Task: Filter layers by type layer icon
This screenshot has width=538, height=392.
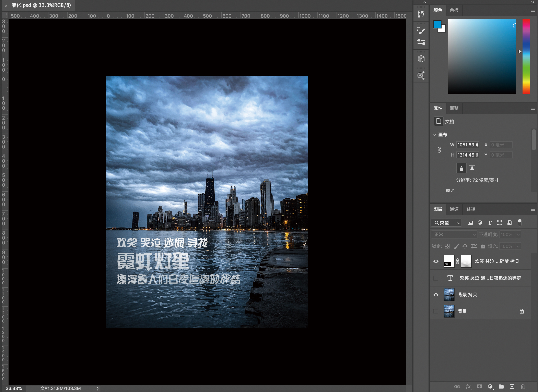Action: pos(490,223)
